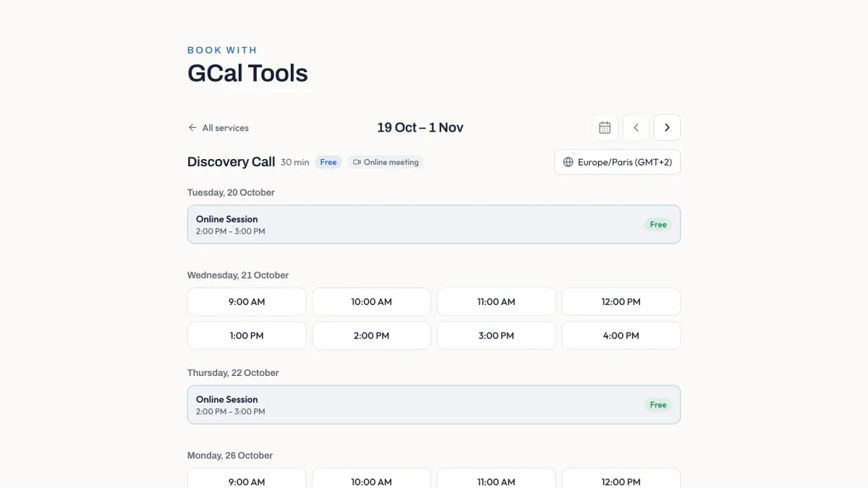The height and width of the screenshot is (488, 868).
Task: Choose the 1:00 PM time slot
Action: [x=247, y=335]
